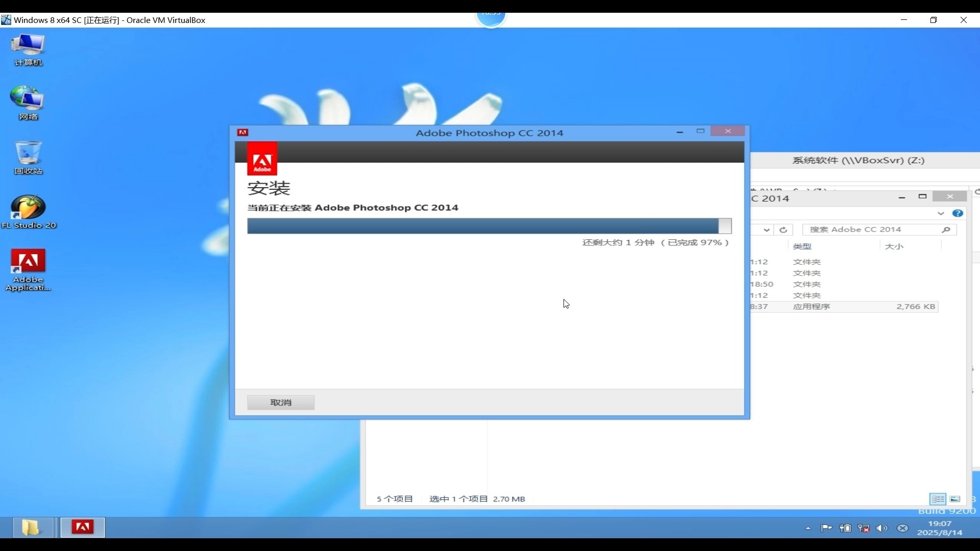
Task: Close the CC 2014 explorer window
Action: tap(950, 196)
